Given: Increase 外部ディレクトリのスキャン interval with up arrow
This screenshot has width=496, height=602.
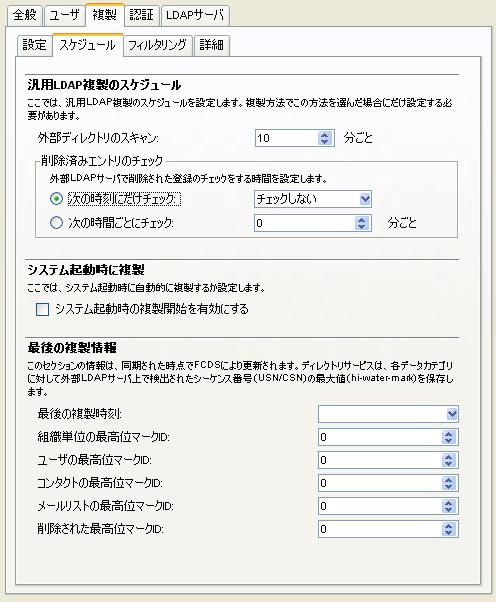Looking at the screenshot, I should 324,135.
